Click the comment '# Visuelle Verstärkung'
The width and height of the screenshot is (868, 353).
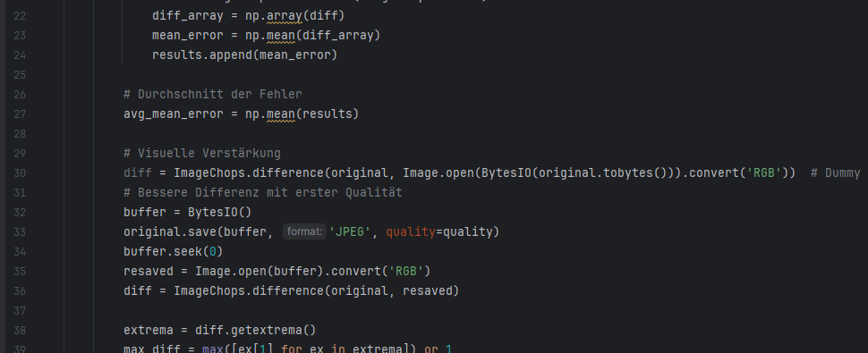[x=202, y=153]
